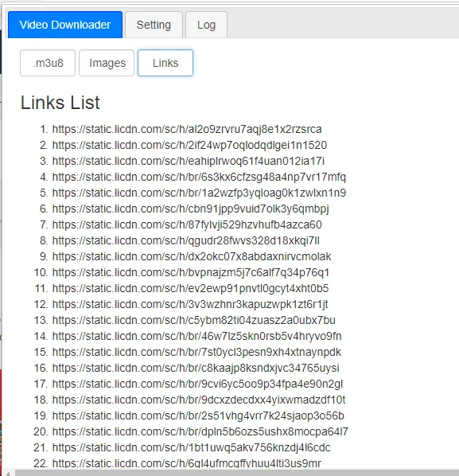Click the Links List heading
The width and height of the screenshot is (459, 476).
(60, 103)
